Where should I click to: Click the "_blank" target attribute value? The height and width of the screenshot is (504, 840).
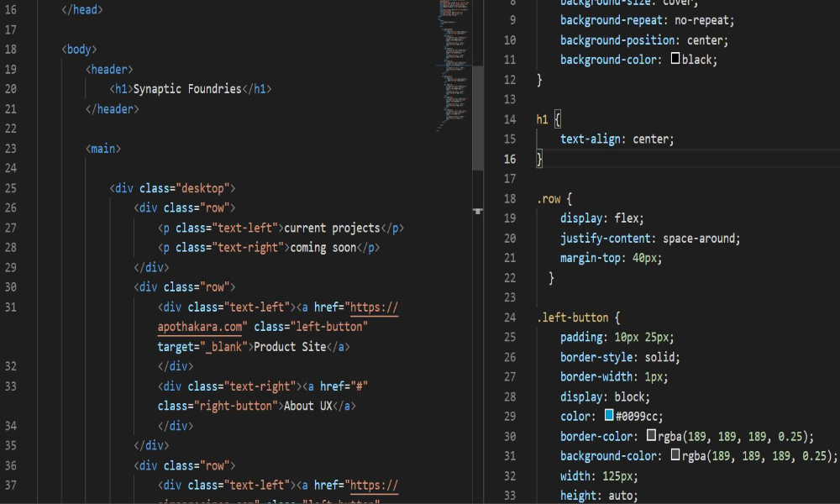click(222, 347)
